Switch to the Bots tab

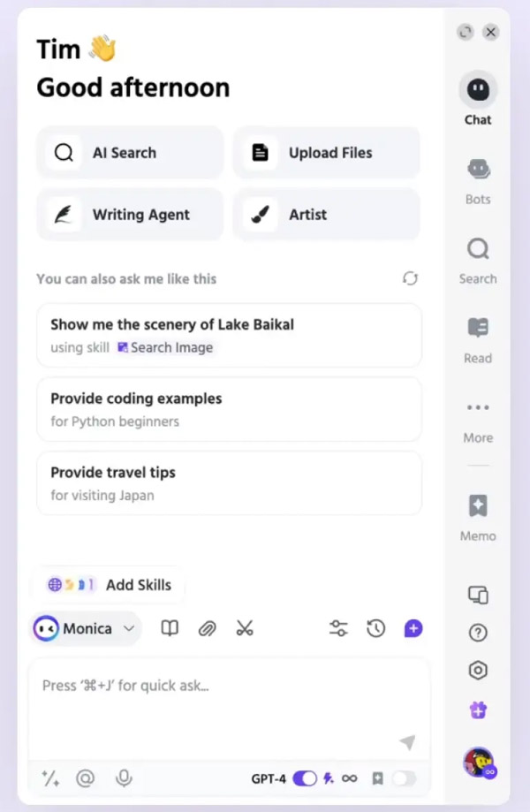478,182
